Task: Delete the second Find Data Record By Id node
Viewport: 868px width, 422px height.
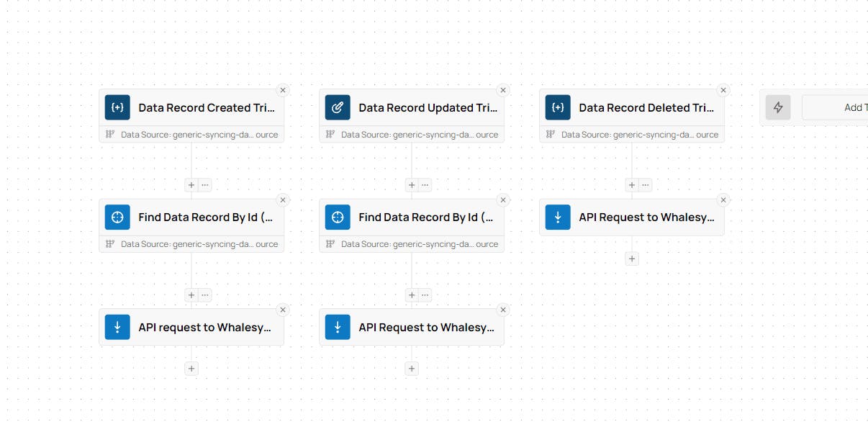Action: tap(503, 200)
